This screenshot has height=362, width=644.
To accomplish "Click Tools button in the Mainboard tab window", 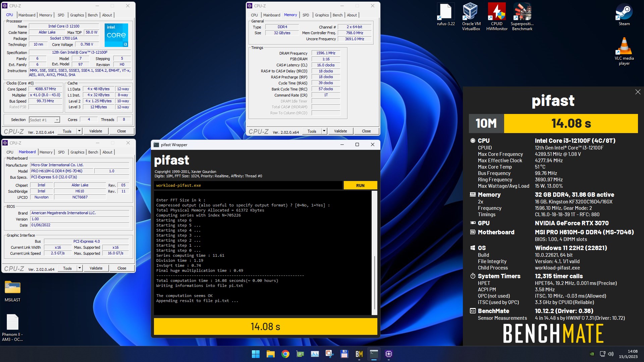I will [67, 268].
